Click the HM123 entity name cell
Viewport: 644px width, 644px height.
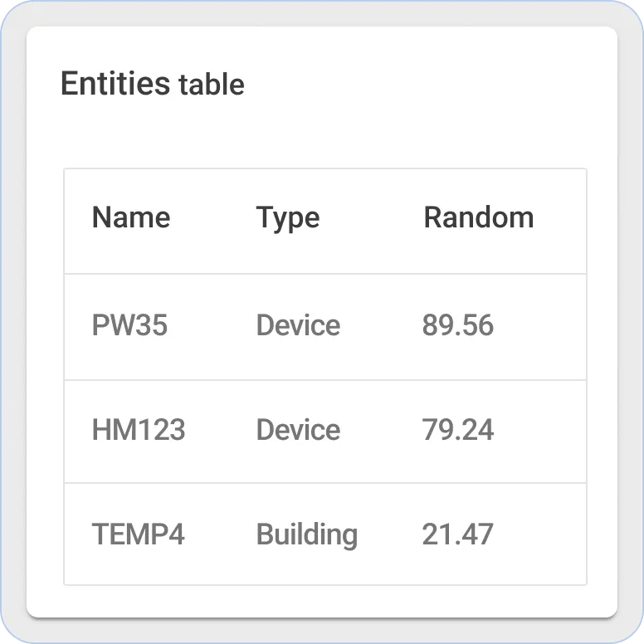[138, 430]
